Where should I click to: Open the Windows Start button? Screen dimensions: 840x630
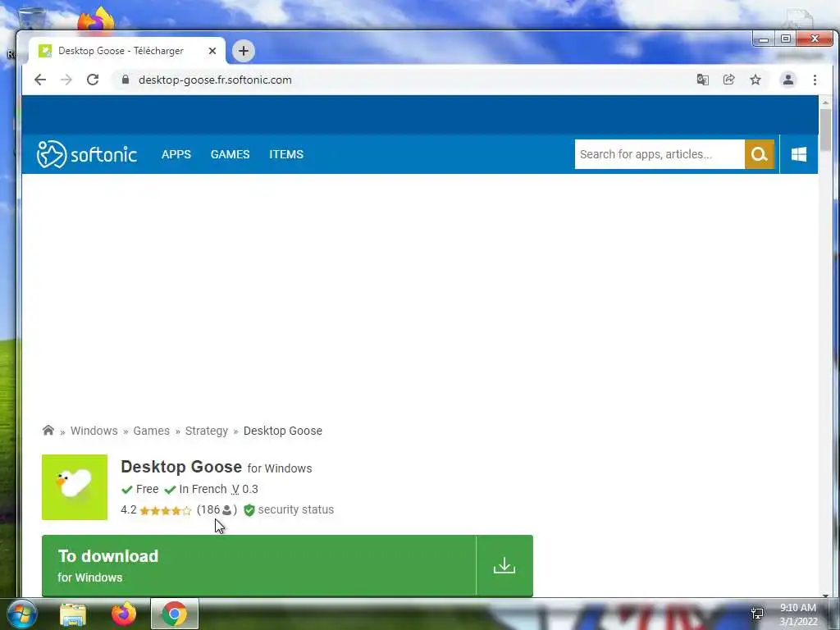22,614
